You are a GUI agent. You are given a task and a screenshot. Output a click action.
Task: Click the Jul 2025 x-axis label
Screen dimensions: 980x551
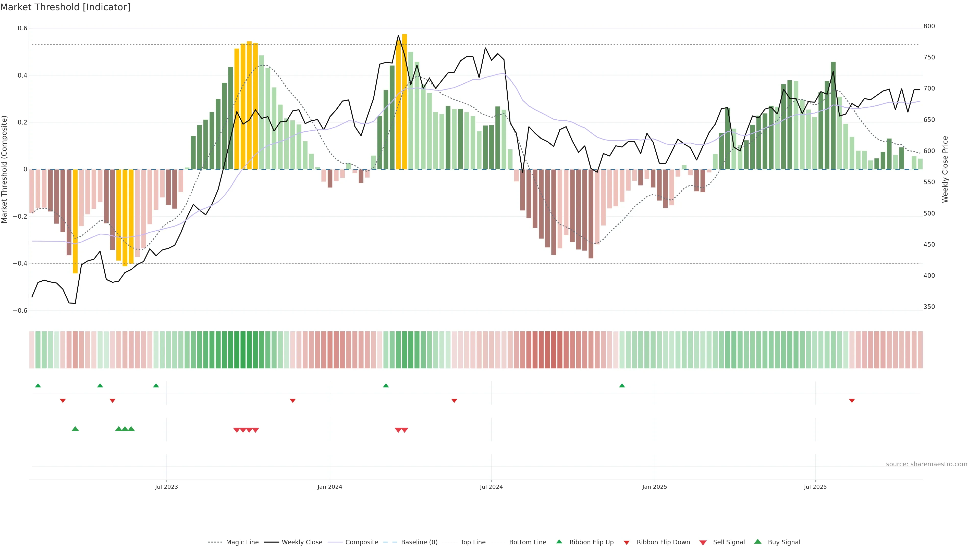pyautogui.click(x=815, y=487)
